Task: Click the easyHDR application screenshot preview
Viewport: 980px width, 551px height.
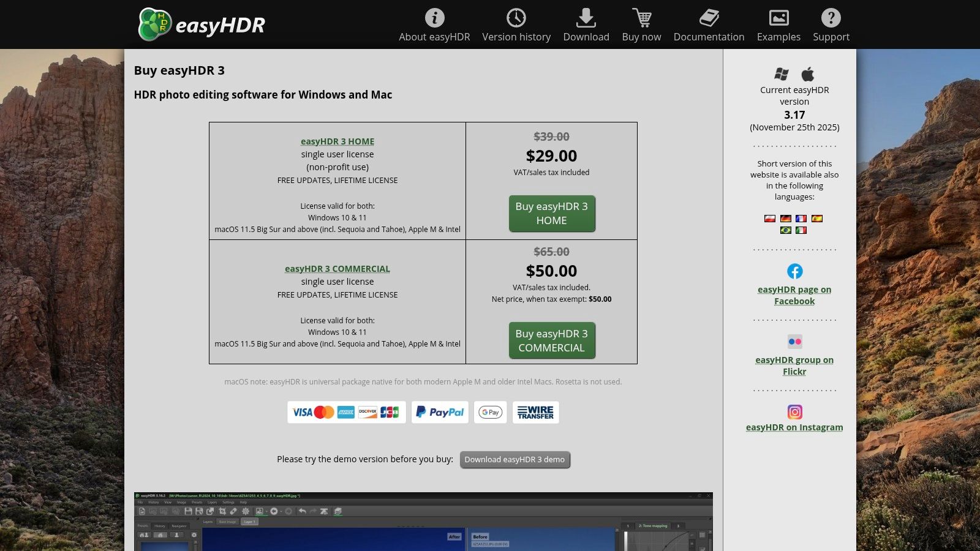Action: coord(424,520)
